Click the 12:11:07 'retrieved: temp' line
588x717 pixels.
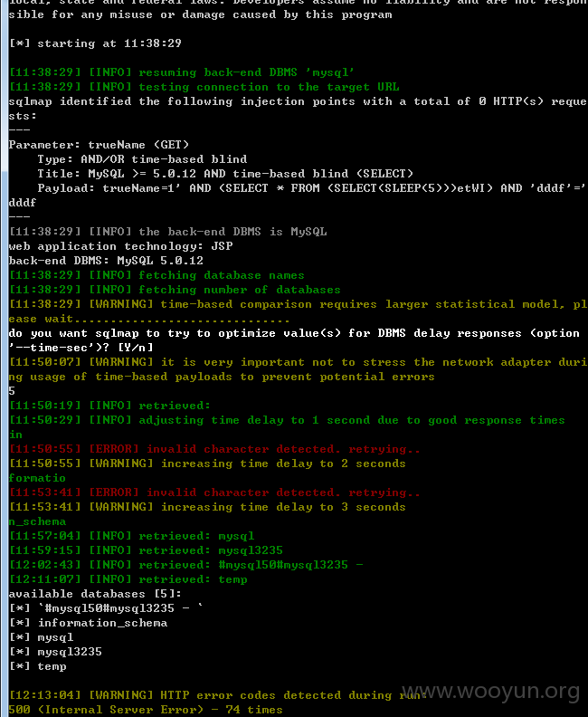pos(128,579)
